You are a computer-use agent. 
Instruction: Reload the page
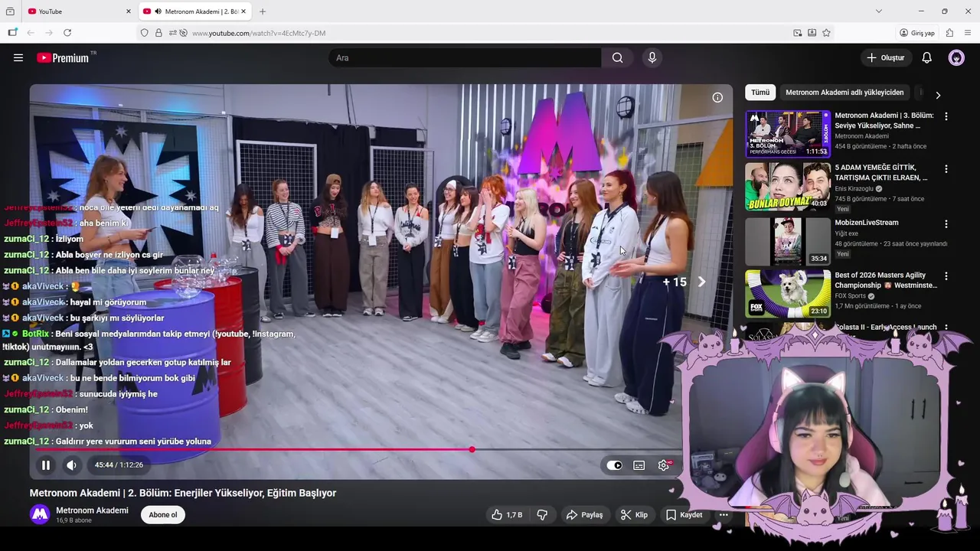(x=67, y=33)
